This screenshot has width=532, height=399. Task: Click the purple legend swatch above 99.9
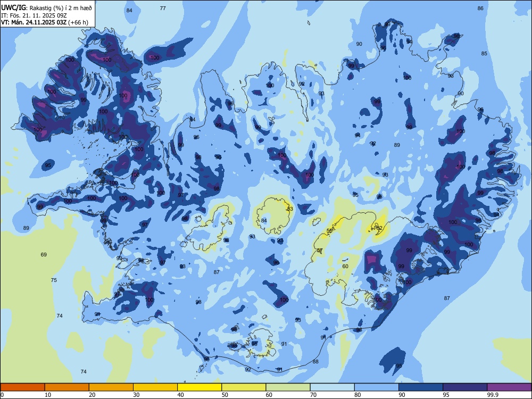click(509, 387)
